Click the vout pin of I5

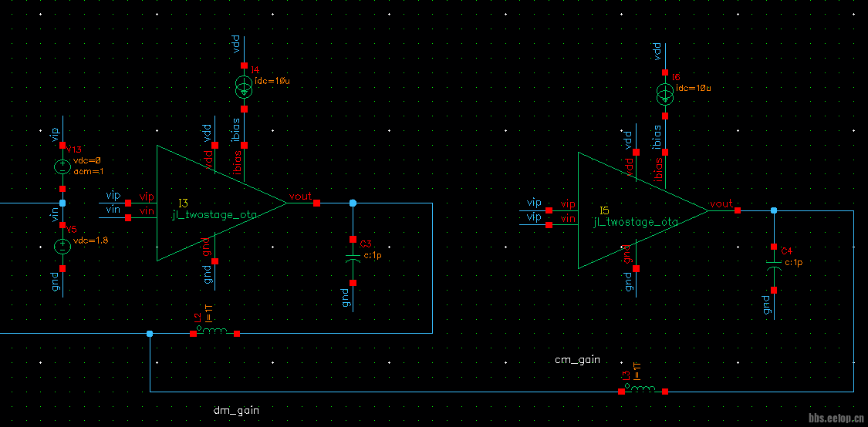[738, 210]
